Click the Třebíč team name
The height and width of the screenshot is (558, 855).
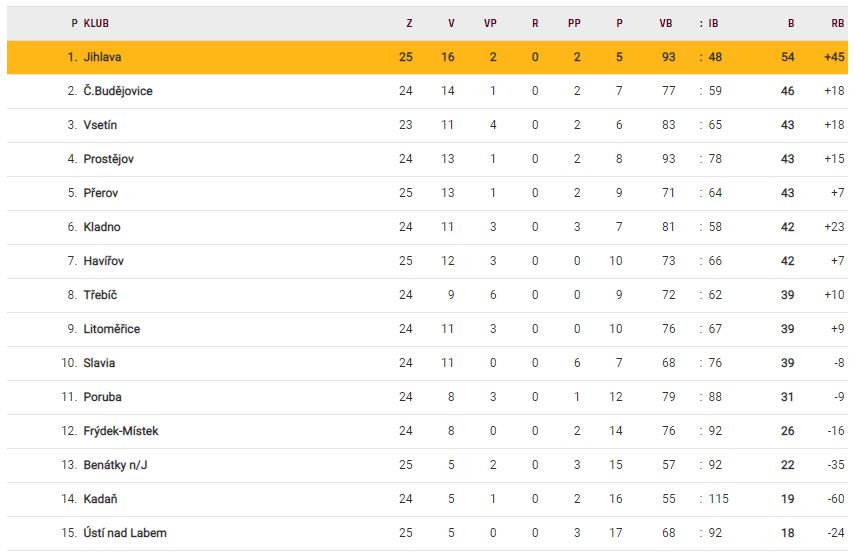point(100,295)
